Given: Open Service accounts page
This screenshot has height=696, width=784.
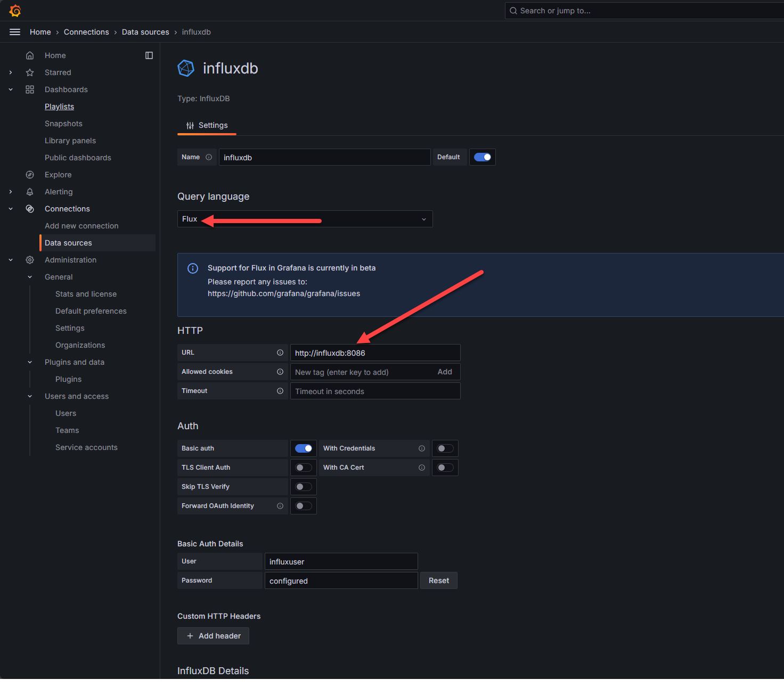Looking at the screenshot, I should 86,447.
